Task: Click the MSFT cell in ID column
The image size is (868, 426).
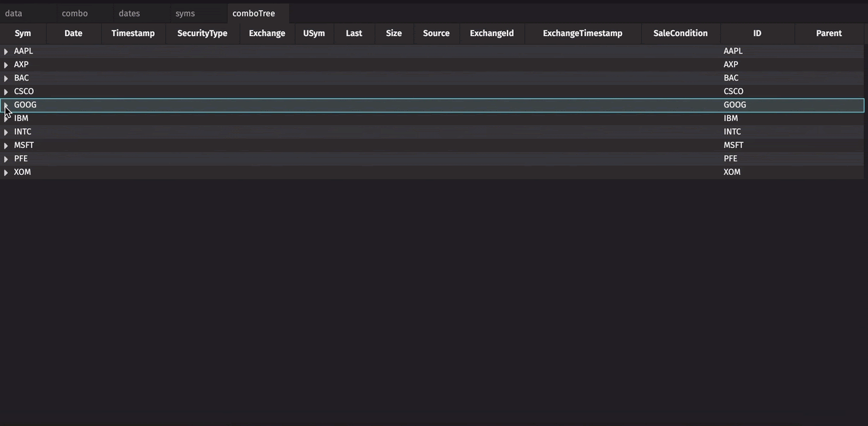Action: (x=757, y=145)
